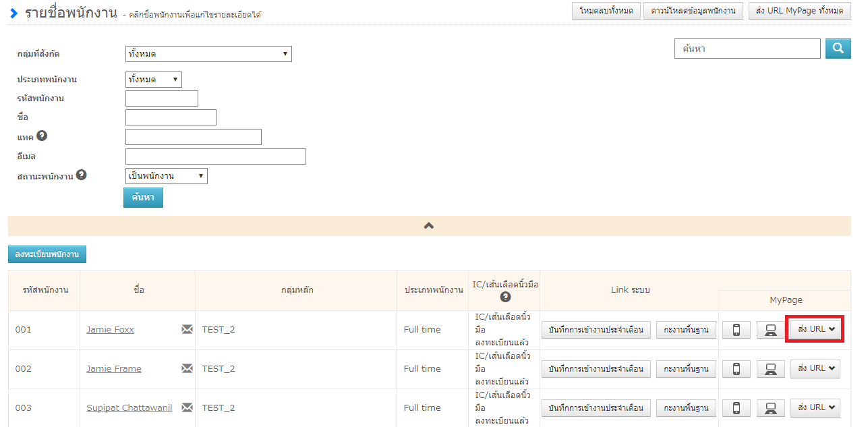Click the รหัสพนักงาน input field

(162, 98)
